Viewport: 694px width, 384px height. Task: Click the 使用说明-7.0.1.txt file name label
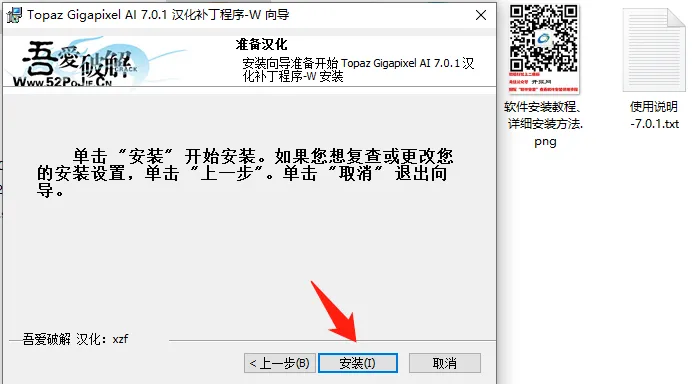(x=654, y=115)
